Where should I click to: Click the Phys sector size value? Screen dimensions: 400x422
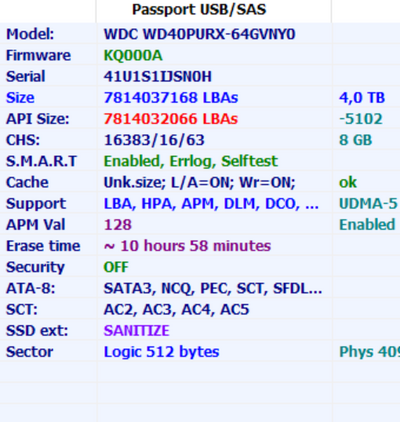[x=369, y=352]
